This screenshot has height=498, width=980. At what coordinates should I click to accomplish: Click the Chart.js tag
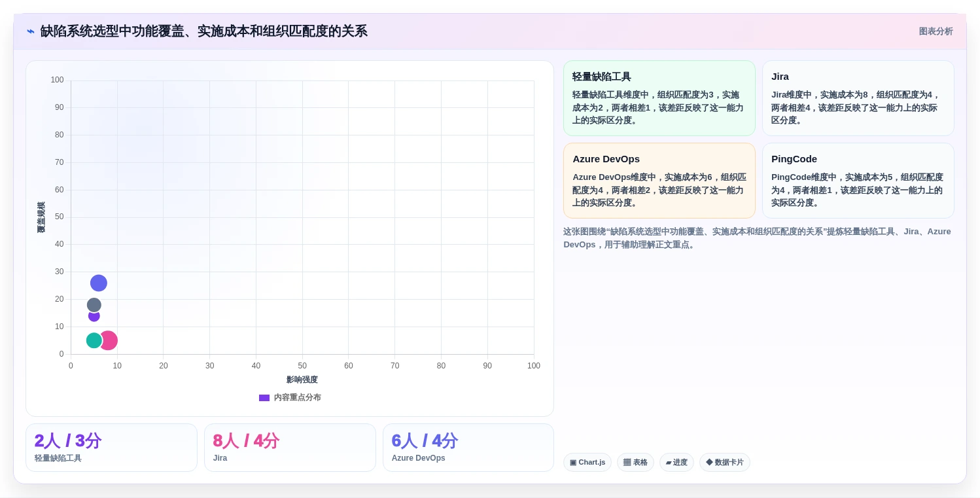coord(587,463)
